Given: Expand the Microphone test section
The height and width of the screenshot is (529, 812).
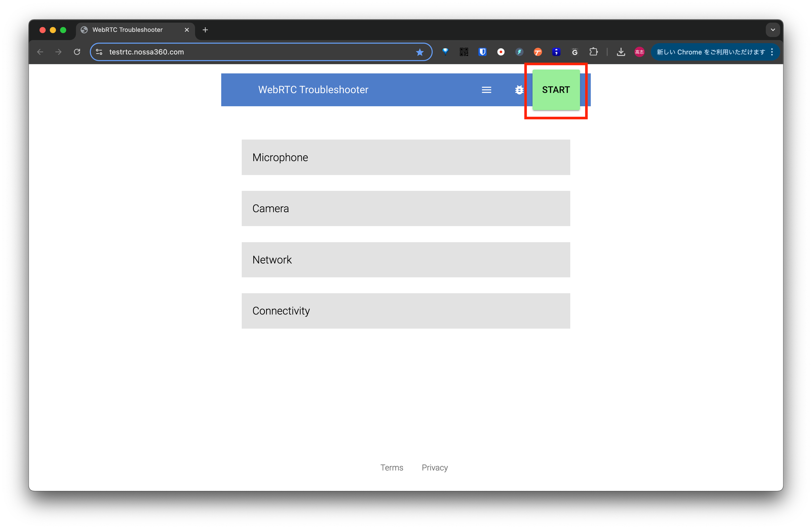Looking at the screenshot, I should [406, 157].
